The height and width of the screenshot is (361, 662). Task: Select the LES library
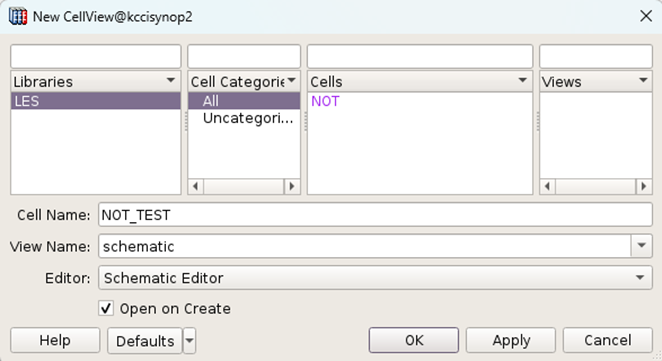click(96, 101)
